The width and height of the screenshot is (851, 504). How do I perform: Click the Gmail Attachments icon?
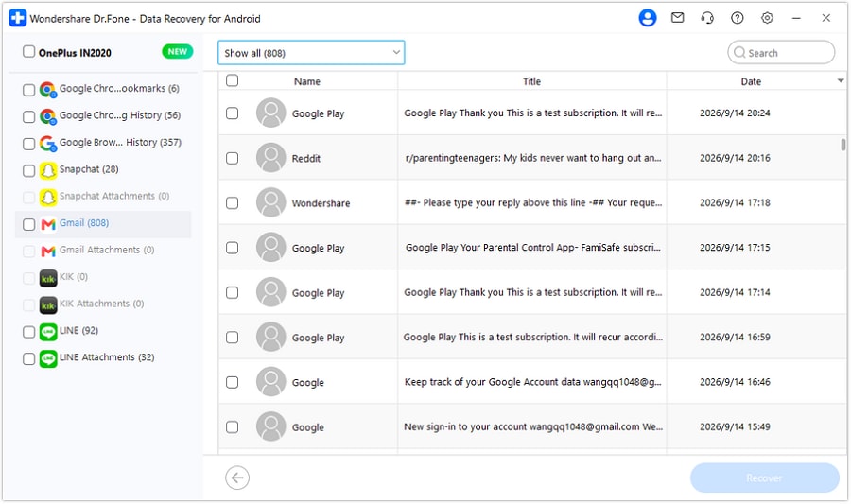(48, 252)
